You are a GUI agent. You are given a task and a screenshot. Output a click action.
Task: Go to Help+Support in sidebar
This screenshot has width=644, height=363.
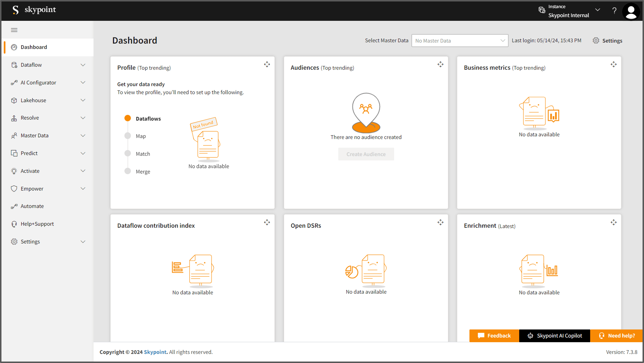[x=37, y=224]
